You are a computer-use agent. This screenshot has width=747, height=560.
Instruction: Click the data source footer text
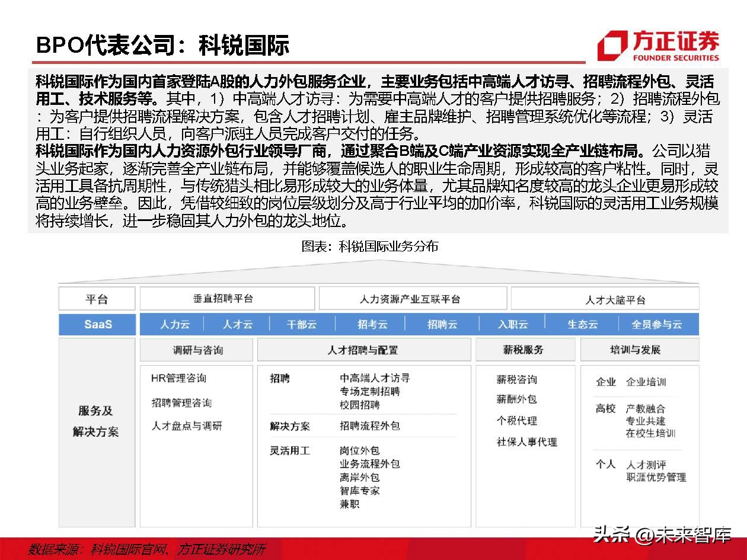[146, 549]
